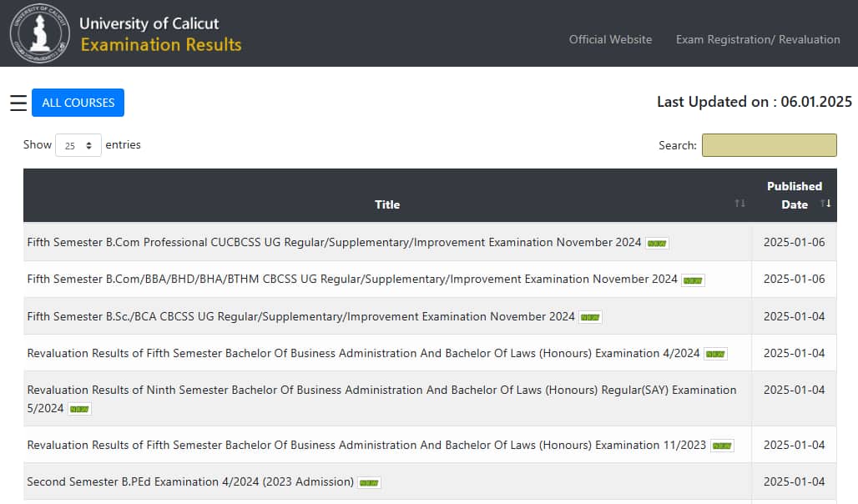Image resolution: width=858 pixels, height=504 pixels.
Task: Sort by Published Date column arrows
Action: 825,204
